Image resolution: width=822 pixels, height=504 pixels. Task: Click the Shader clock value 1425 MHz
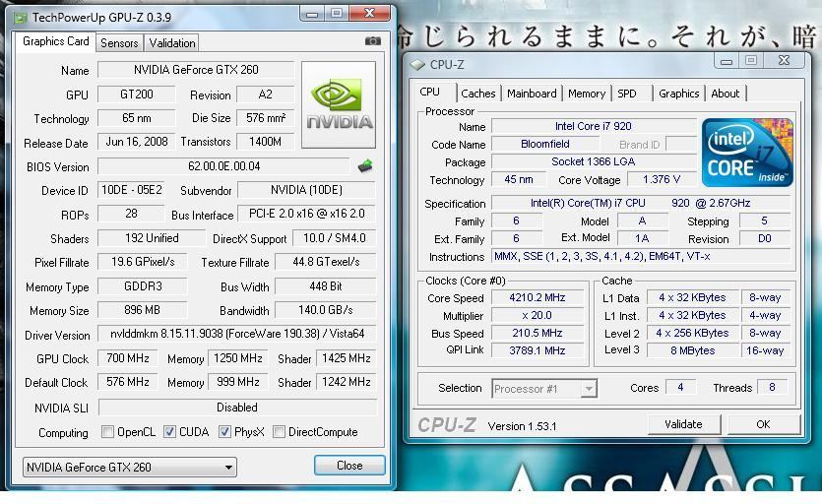(x=346, y=358)
